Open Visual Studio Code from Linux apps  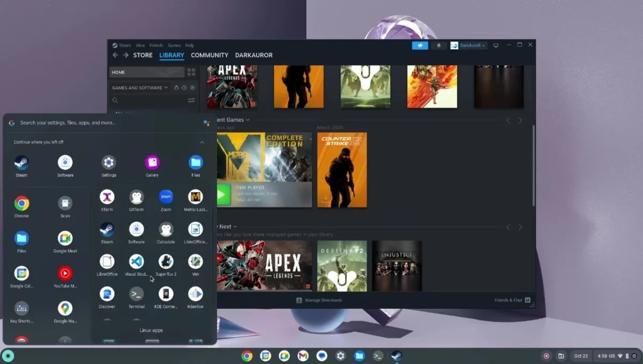137,261
